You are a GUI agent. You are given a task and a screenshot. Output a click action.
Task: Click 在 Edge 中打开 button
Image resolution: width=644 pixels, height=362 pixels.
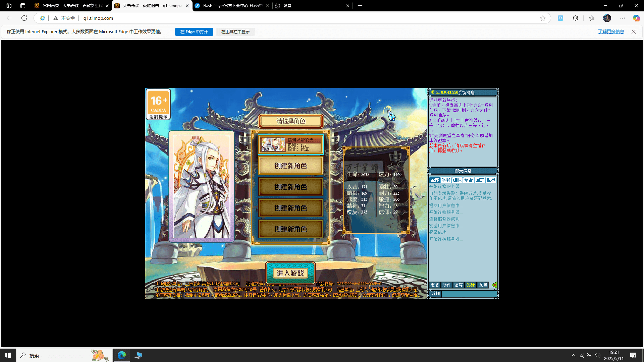click(194, 32)
